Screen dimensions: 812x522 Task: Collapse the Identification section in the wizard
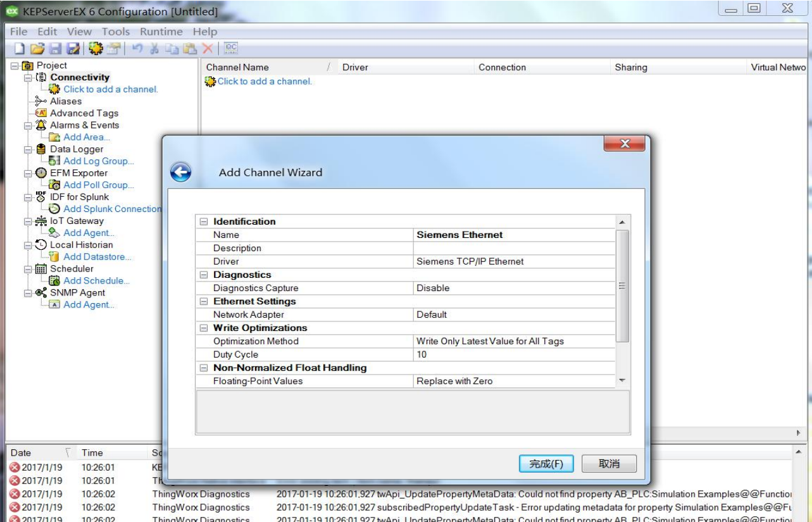(204, 221)
